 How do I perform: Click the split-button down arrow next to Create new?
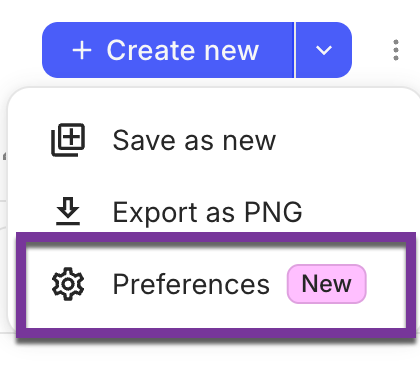click(324, 50)
